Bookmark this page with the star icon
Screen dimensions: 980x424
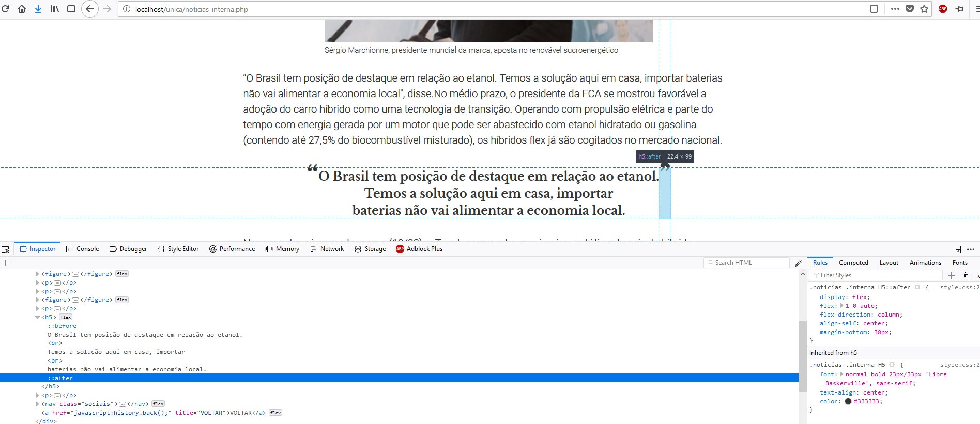pyautogui.click(x=924, y=9)
